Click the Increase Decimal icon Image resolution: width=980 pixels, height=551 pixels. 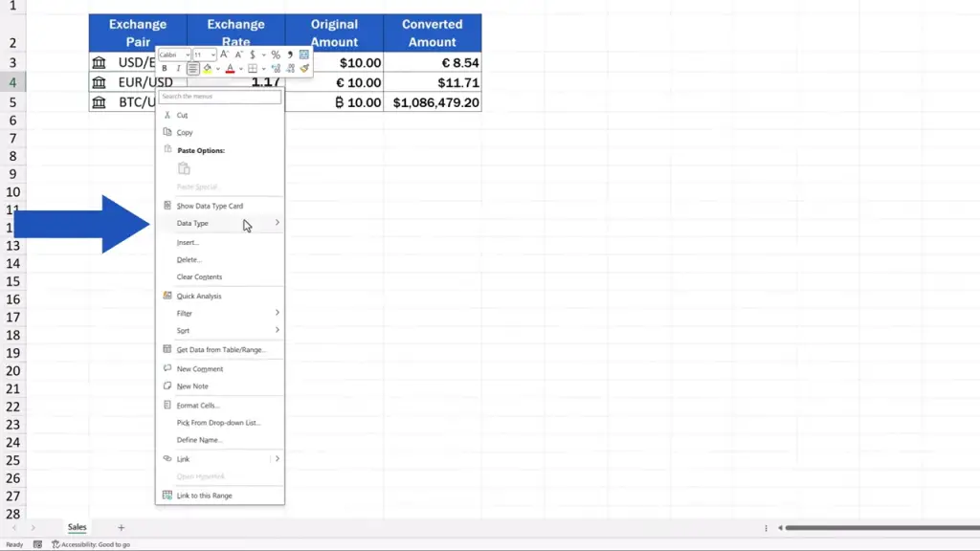coord(276,69)
